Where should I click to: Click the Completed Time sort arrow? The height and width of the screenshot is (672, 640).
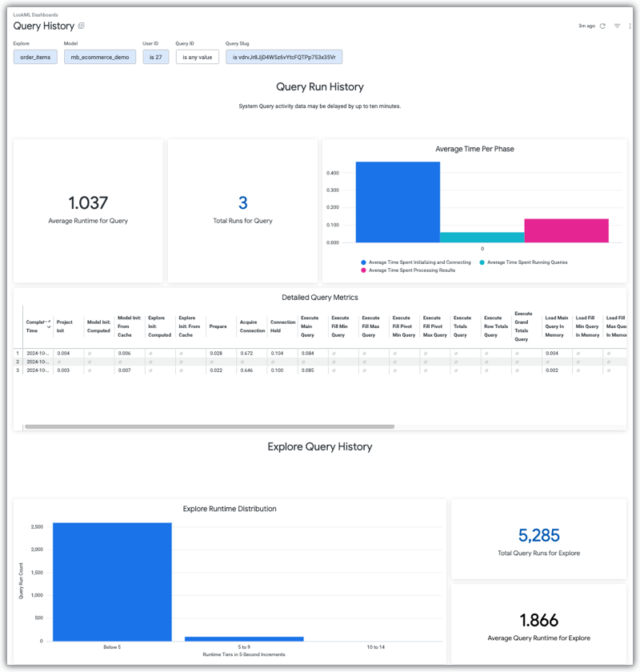[49, 323]
